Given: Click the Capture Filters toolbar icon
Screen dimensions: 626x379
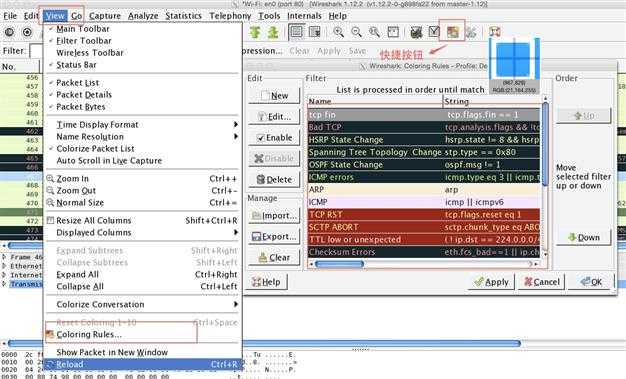Looking at the screenshot, I should (x=416, y=32).
